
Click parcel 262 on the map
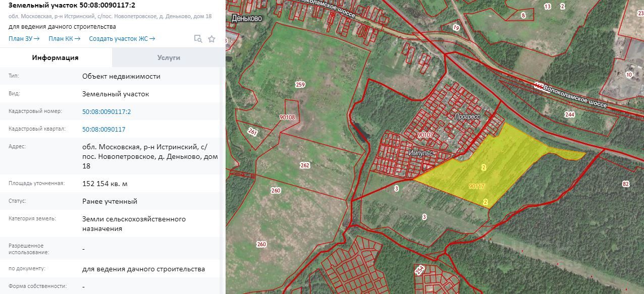pyautogui.click(x=304, y=165)
